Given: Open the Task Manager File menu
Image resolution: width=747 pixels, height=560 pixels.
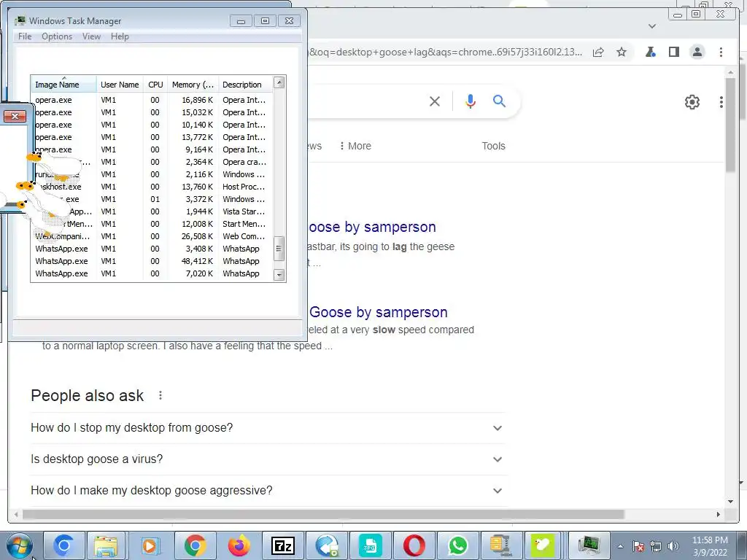Looking at the screenshot, I should click(x=25, y=36).
